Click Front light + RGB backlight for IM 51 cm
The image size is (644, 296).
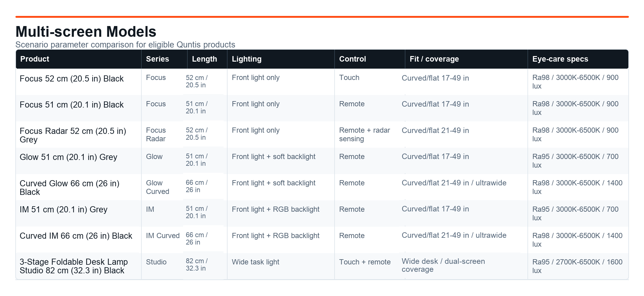click(x=275, y=209)
